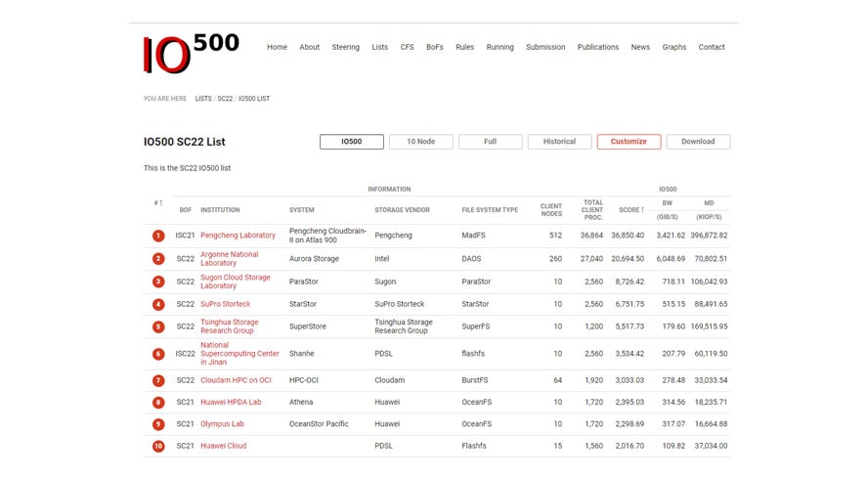Screen dimensions: 868x477
Task: Click the INSTITUTION column header
Action: click(220, 210)
